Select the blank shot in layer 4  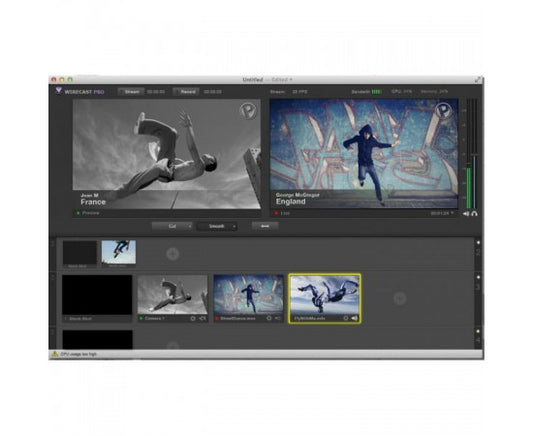click(98, 339)
